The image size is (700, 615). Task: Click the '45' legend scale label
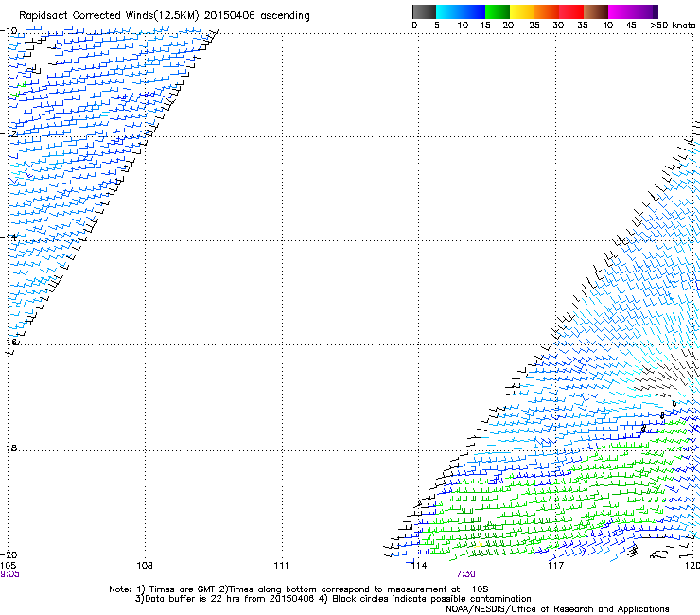click(x=631, y=25)
